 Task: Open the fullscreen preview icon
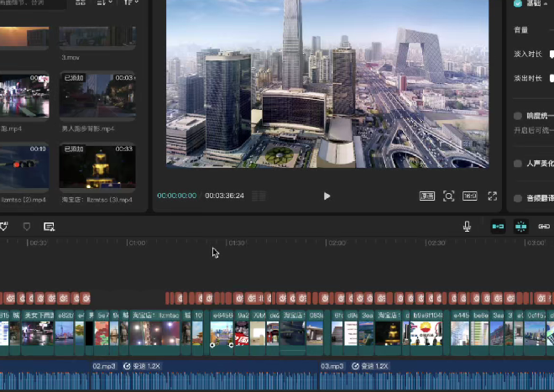(493, 196)
